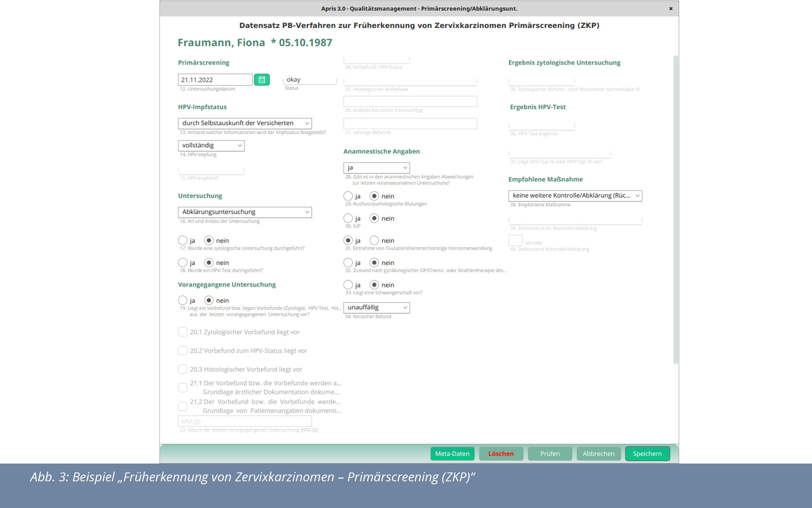This screenshot has width=812, height=508.
Task: Click the 'Primärscreening' section heading
Action: click(x=203, y=63)
